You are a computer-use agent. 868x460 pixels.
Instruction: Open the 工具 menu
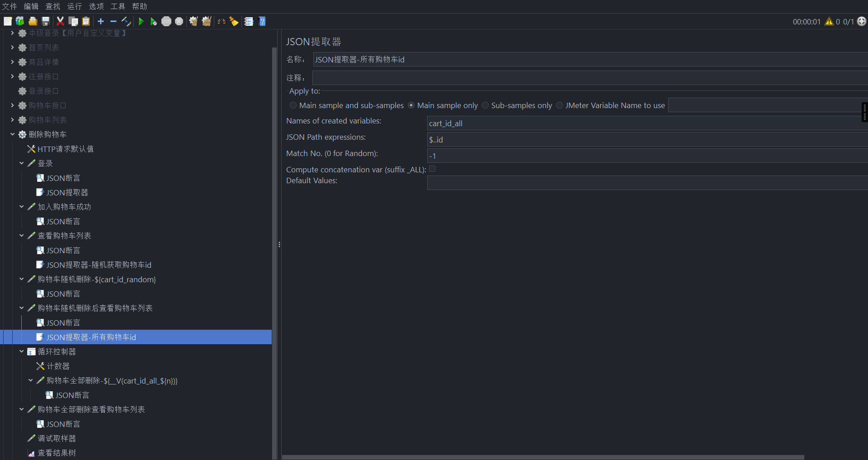[x=118, y=6]
